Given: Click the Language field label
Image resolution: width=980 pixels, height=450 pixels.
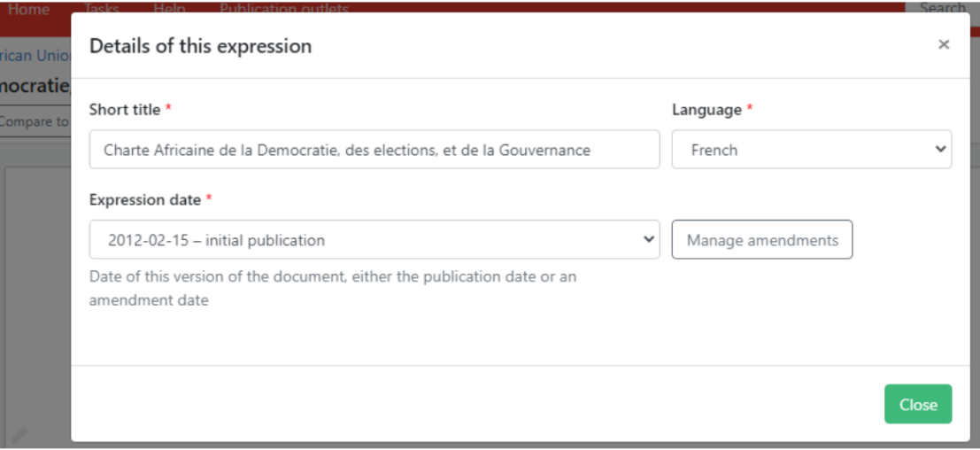Looking at the screenshot, I should point(706,110).
